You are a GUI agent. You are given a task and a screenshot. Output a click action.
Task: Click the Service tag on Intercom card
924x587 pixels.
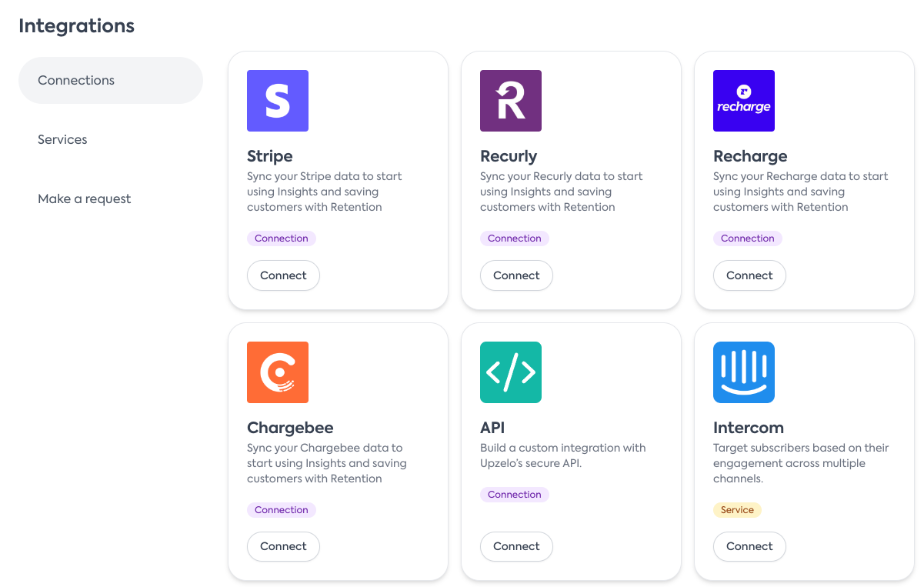pyautogui.click(x=737, y=510)
